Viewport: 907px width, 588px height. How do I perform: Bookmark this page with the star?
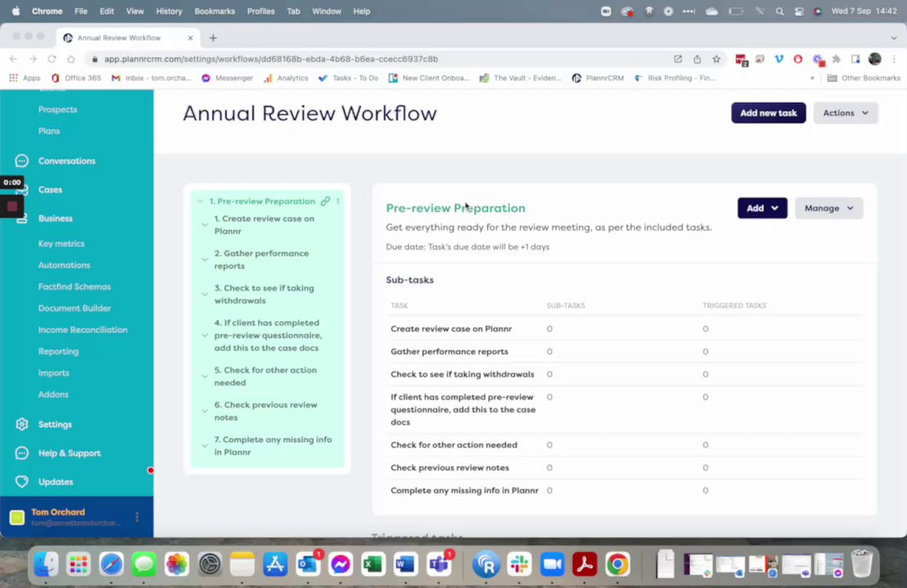tap(716, 59)
